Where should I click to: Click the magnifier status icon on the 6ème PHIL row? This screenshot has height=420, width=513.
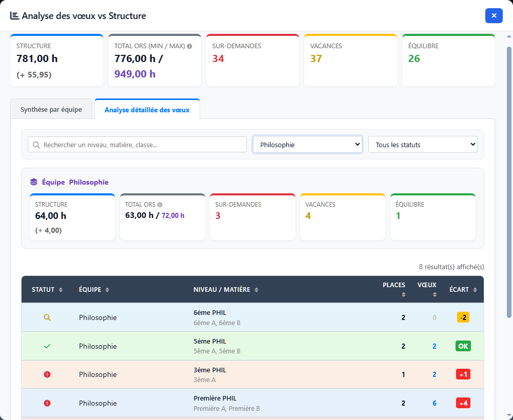pos(47,317)
